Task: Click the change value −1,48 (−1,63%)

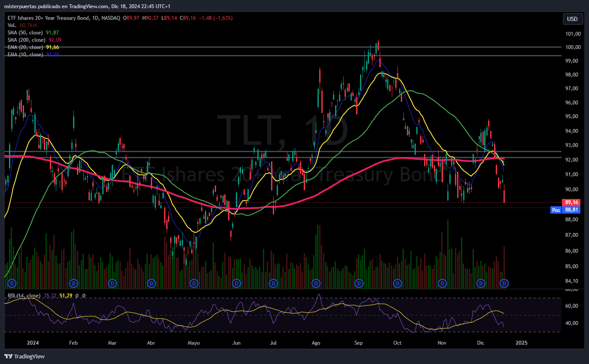Action: (x=215, y=18)
